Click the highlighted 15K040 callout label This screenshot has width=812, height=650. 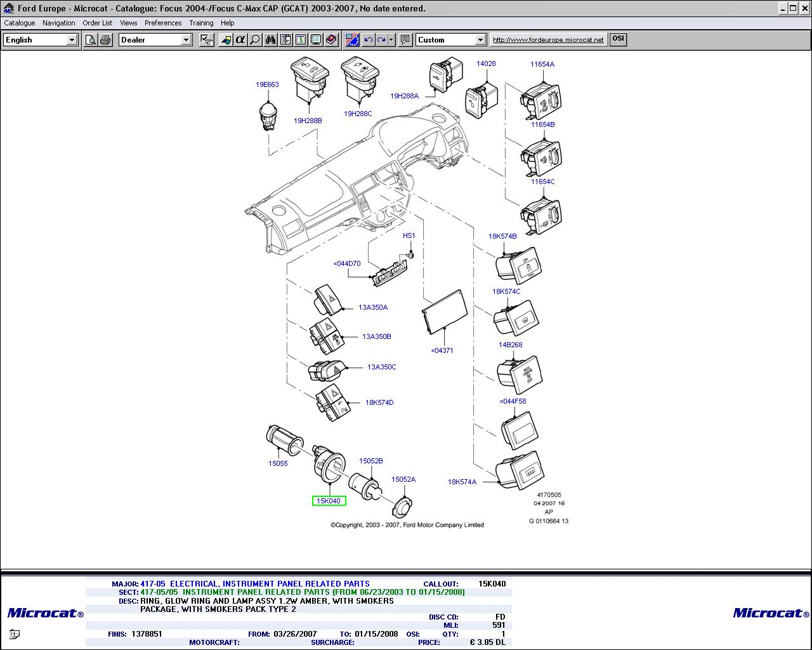coord(329,501)
